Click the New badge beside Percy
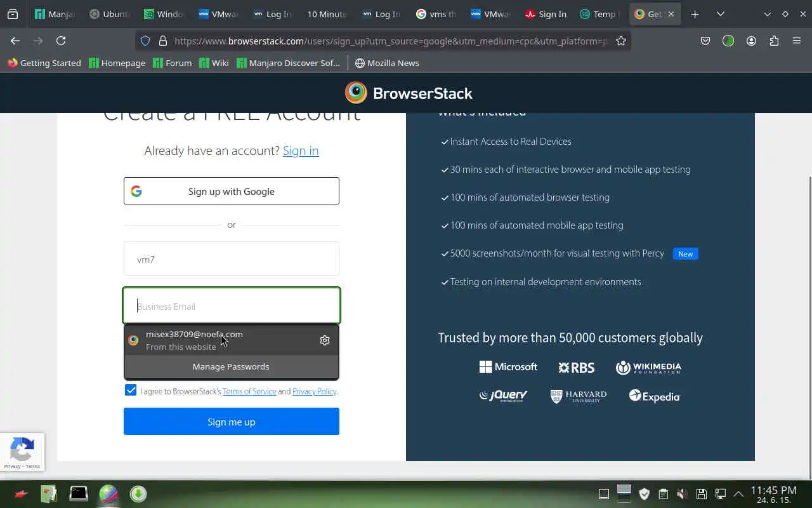The image size is (812, 508). pos(686,254)
